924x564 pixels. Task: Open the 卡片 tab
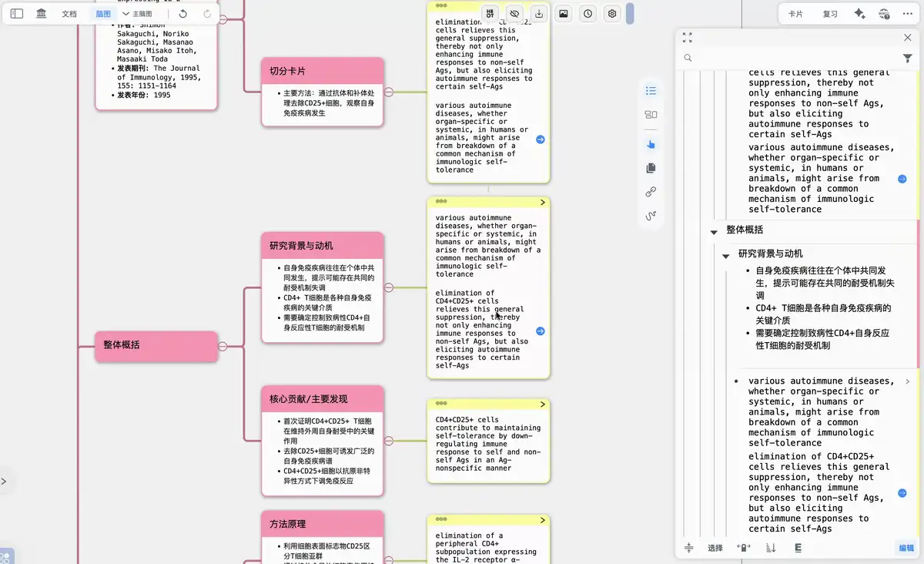(x=795, y=14)
